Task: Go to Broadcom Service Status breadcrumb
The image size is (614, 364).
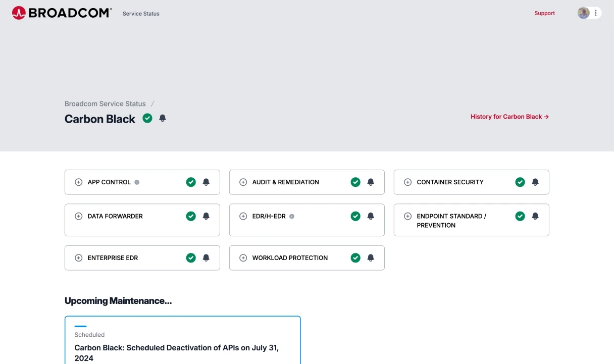Action: (105, 104)
